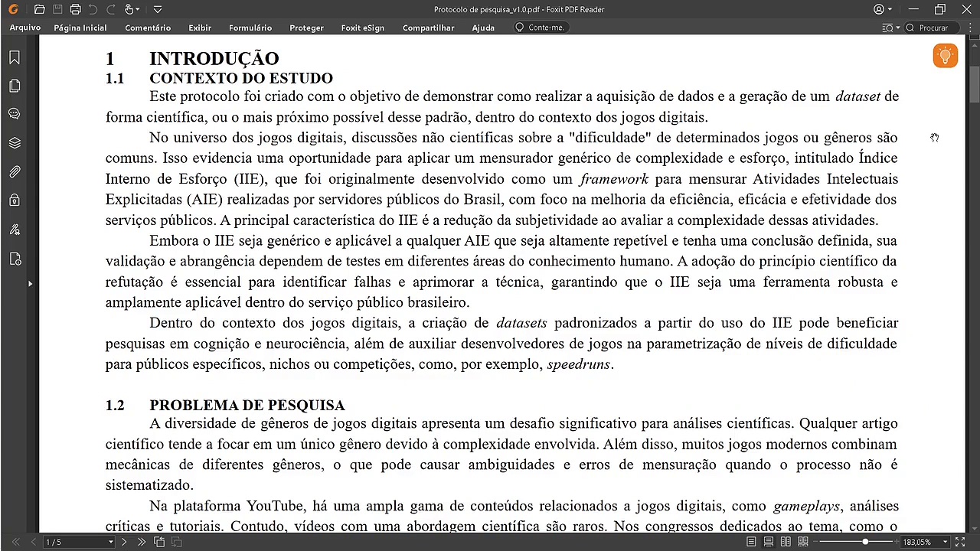Go to last page button

[142, 542]
